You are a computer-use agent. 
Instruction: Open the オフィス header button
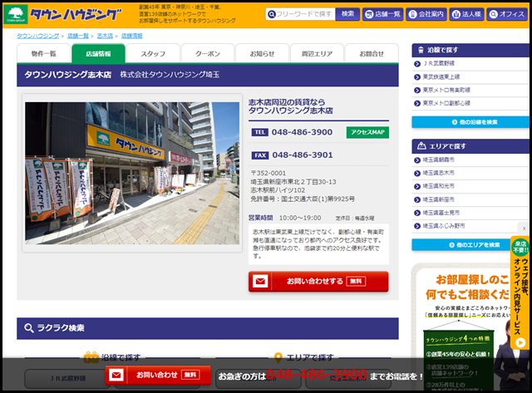(507, 14)
